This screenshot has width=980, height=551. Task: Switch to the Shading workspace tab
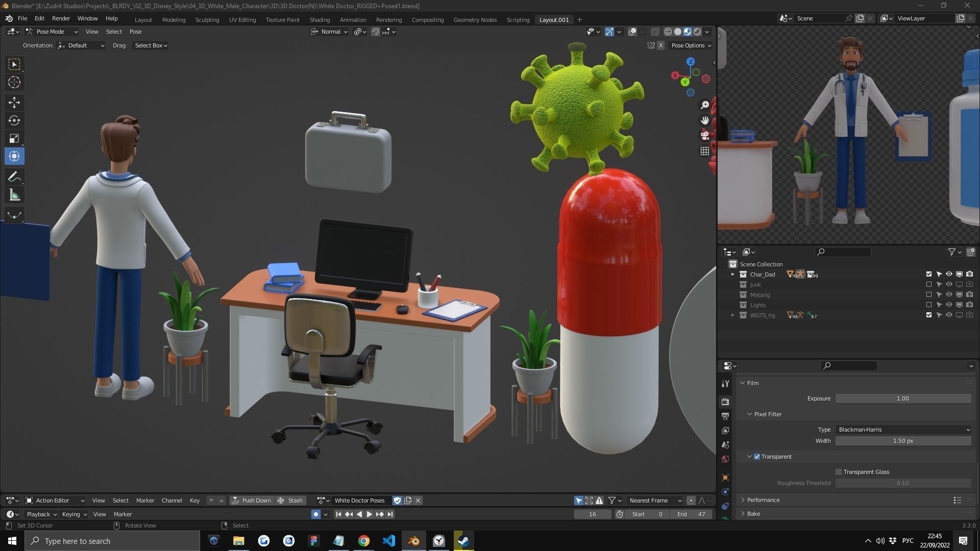[320, 19]
